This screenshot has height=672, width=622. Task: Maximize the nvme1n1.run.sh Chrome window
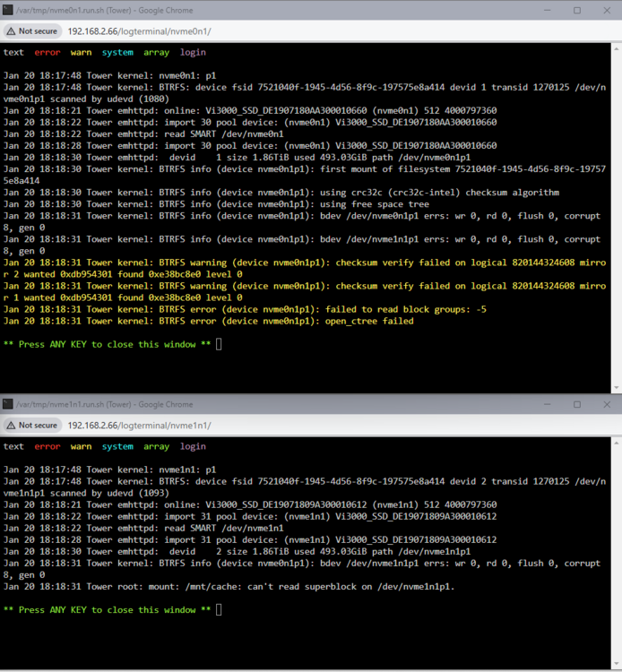(x=577, y=404)
